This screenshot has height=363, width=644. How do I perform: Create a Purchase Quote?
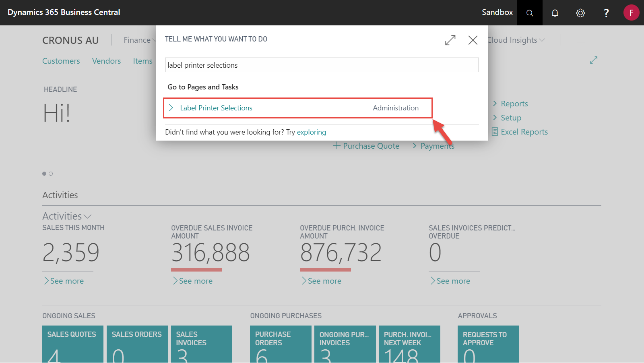click(x=371, y=146)
